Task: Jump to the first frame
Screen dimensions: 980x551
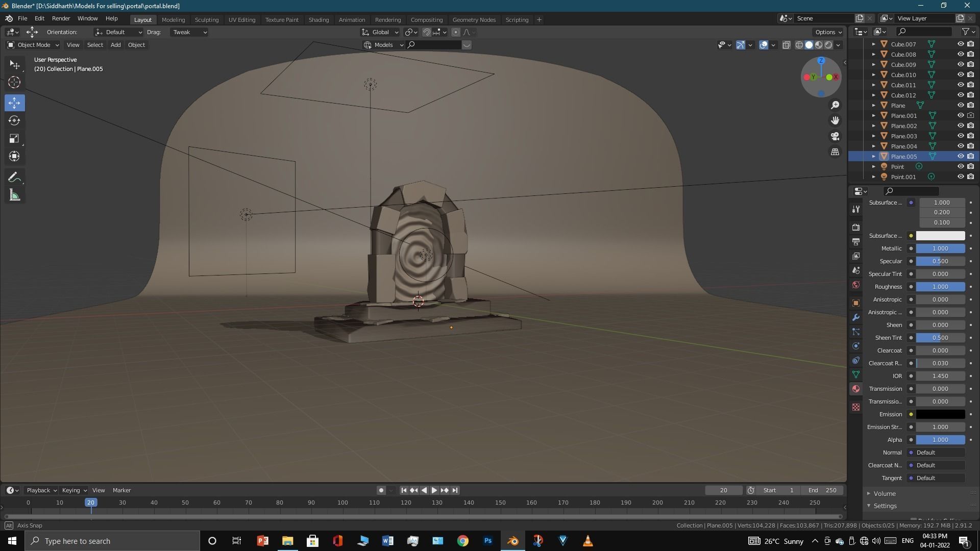Action: pyautogui.click(x=404, y=490)
